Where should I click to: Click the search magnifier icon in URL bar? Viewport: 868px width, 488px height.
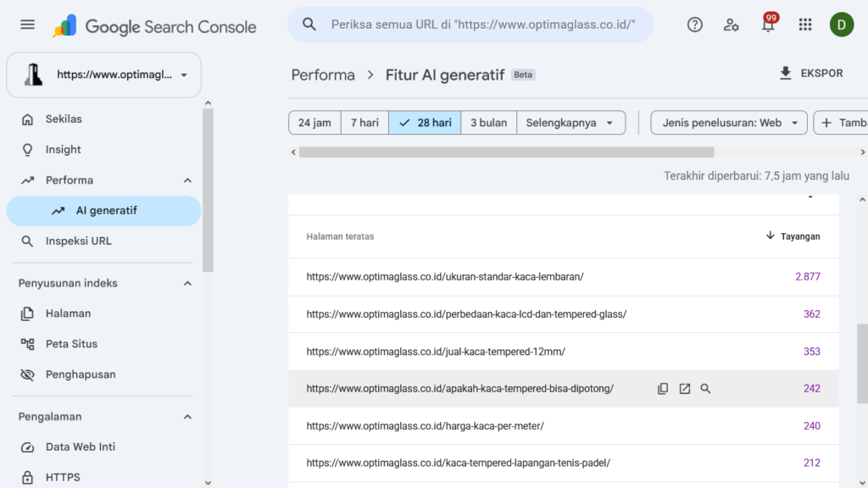point(309,25)
